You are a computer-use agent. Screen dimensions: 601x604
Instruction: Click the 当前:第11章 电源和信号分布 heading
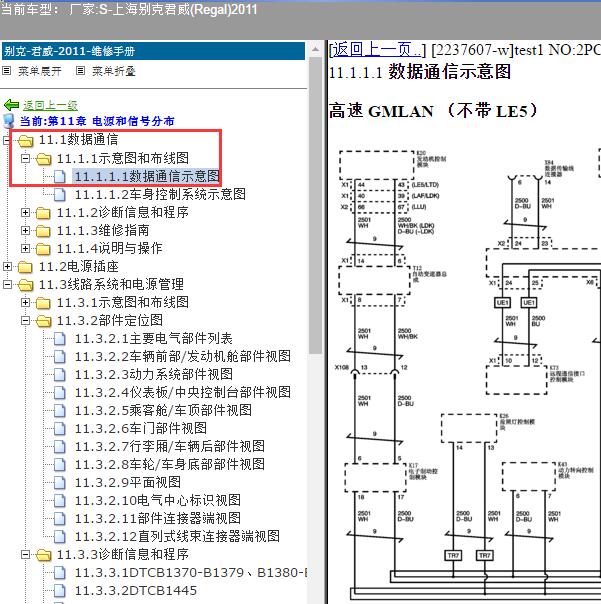pyautogui.click(x=97, y=121)
